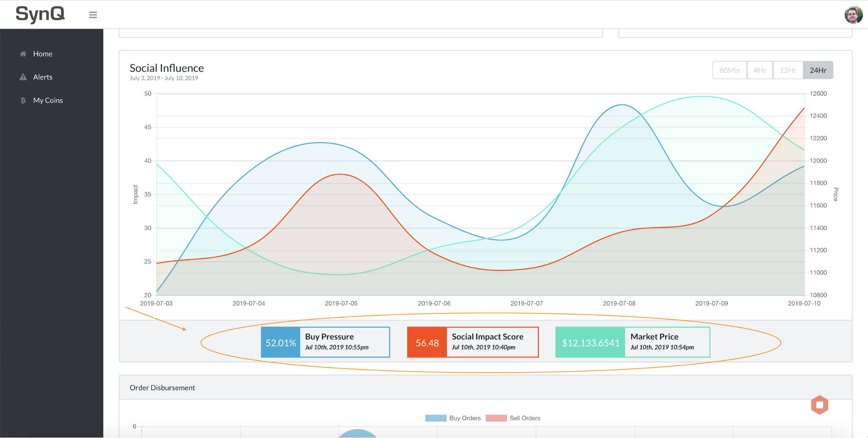Click Market Price timestamp Jul 10th, 2019 10:54pm

click(x=662, y=347)
